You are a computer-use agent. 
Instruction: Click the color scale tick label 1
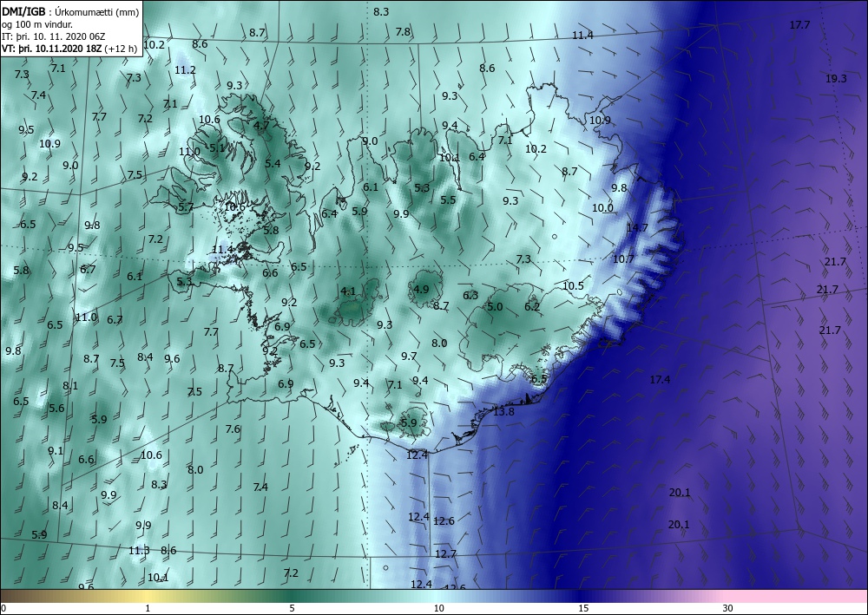pos(148,608)
